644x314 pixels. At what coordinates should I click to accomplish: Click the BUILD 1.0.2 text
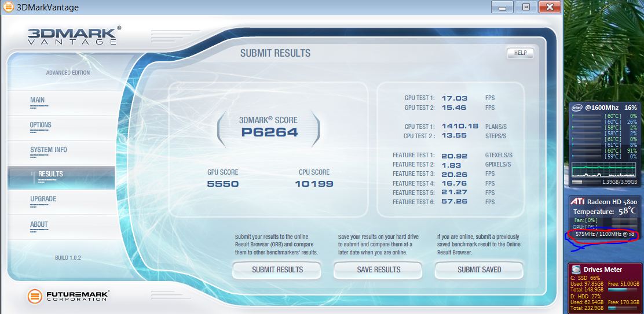click(x=68, y=258)
